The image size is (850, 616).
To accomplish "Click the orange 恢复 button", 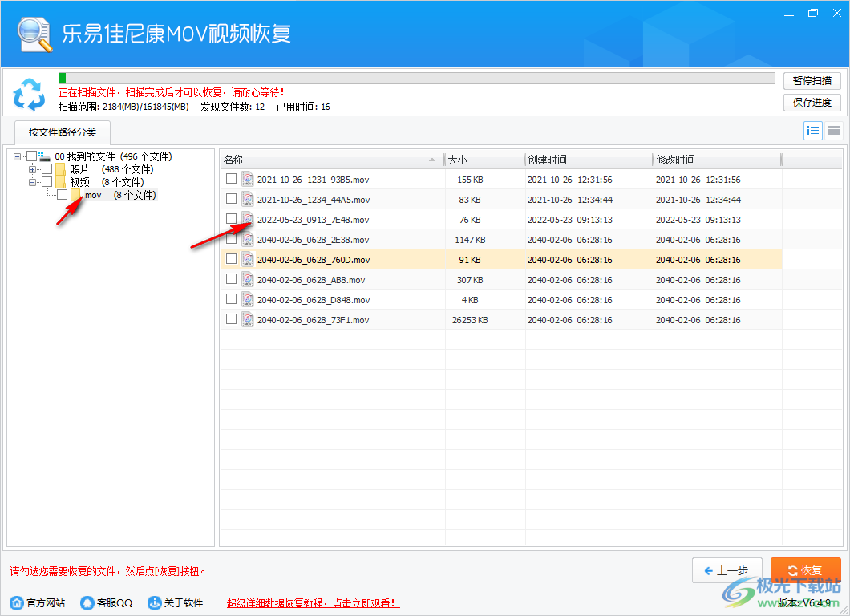I will [x=805, y=570].
